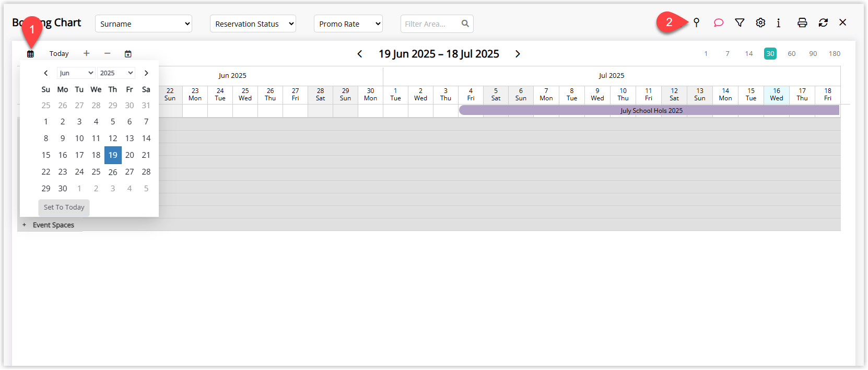Click the 26 Thu column header
868x370 pixels.
[270, 95]
